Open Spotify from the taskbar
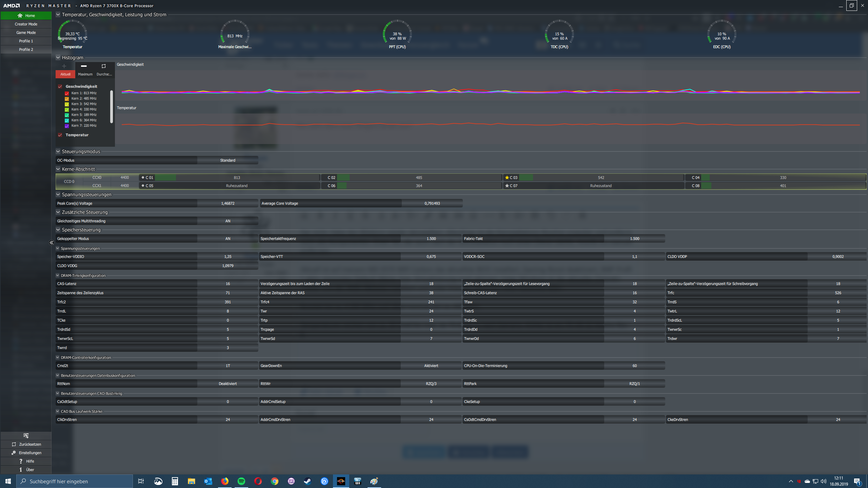 241,481
